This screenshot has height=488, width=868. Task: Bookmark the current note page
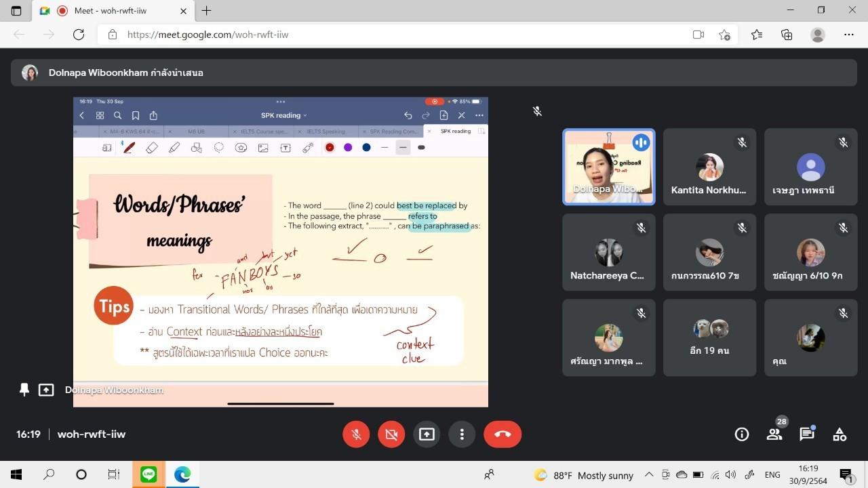tap(136, 115)
